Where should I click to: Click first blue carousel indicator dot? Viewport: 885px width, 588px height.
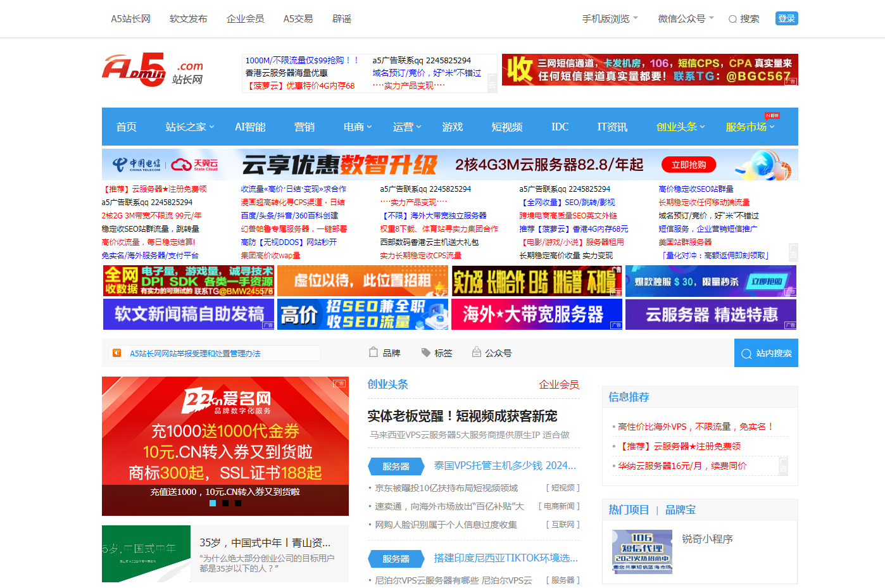[x=213, y=503]
